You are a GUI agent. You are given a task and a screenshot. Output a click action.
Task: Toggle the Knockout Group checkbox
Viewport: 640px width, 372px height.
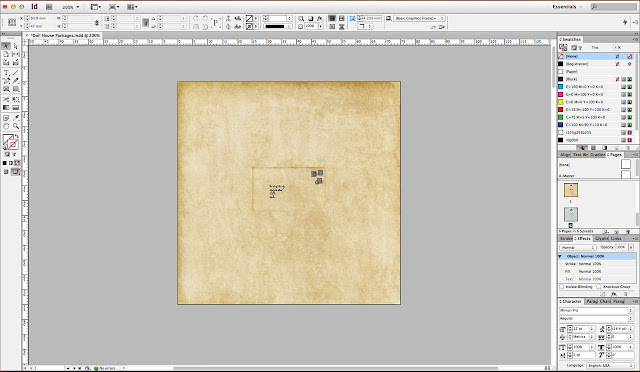(x=599, y=287)
